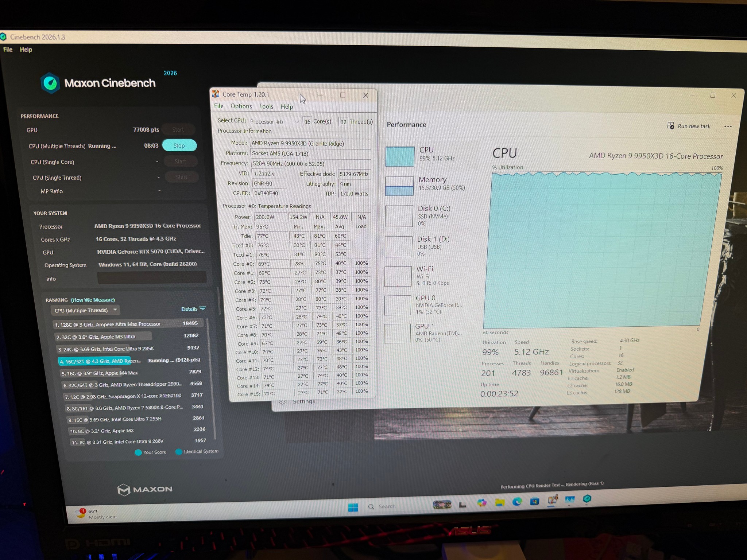
Task: Select the highlighted 16C/32T AMD Ryzen row
Action: coord(131,361)
